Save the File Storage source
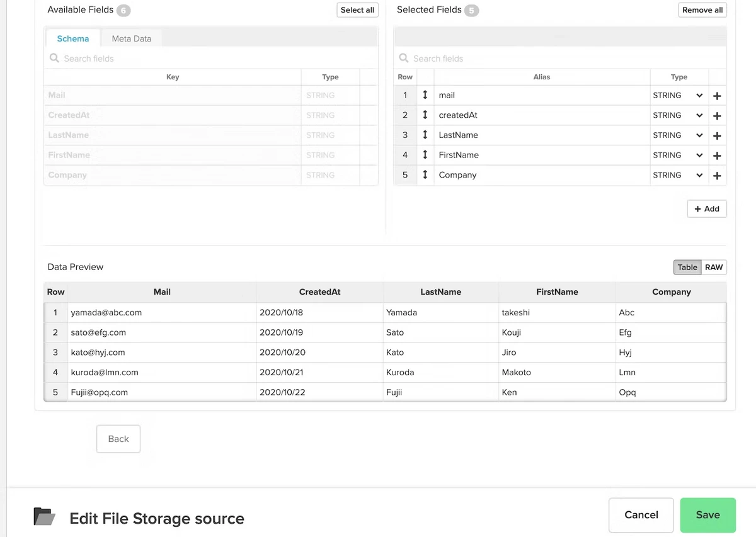This screenshot has width=756, height=537. [708, 515]
